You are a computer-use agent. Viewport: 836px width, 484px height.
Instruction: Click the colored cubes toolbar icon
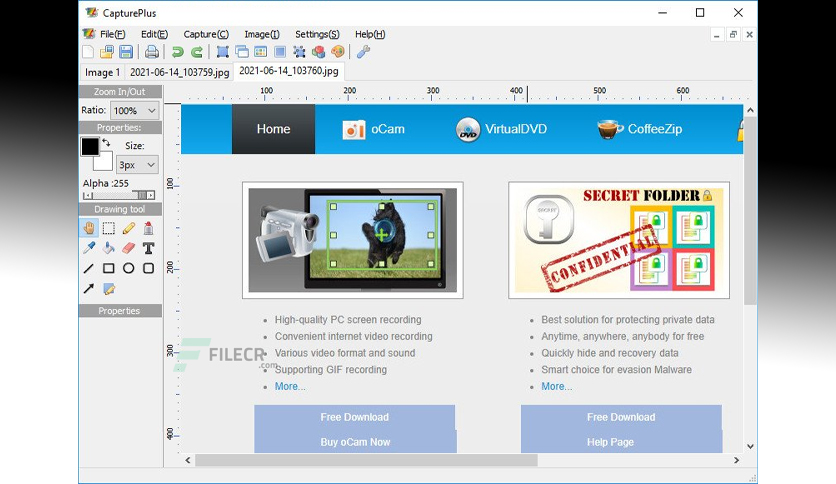pyautogui.click(x=318, y=52)
